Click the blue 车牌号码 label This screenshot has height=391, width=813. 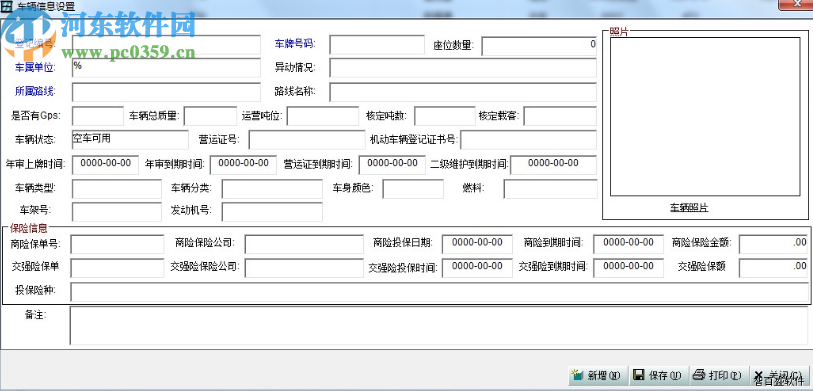pyautogui.click(x=294, y=44)
